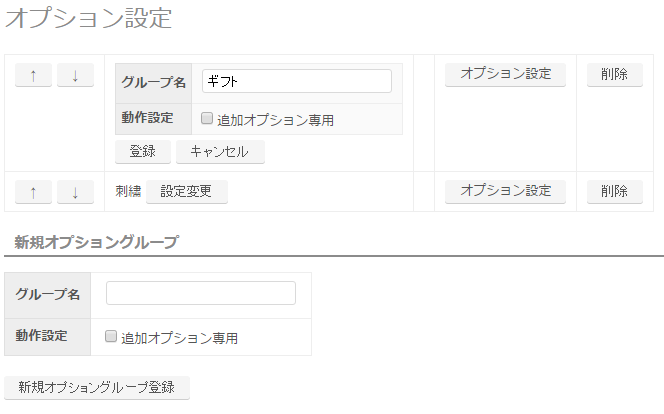Enable 追加オプション専用 in new group form
Image resolution: width=664 pixels, height=414 pixels.
click(111, 337)
